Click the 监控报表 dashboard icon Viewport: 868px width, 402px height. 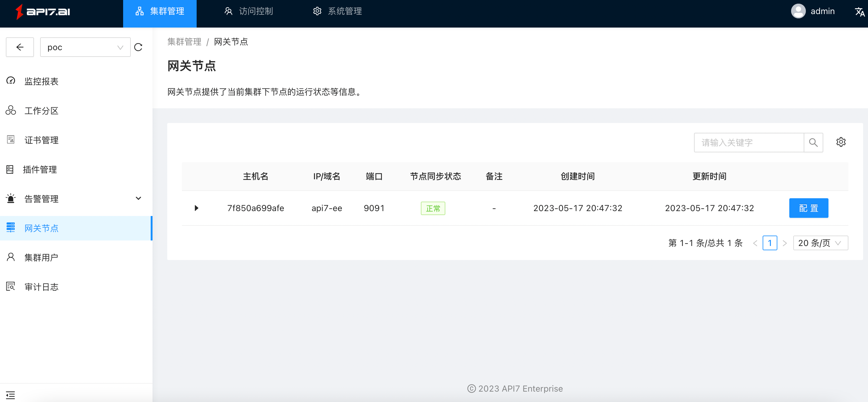tap(11, 81)
